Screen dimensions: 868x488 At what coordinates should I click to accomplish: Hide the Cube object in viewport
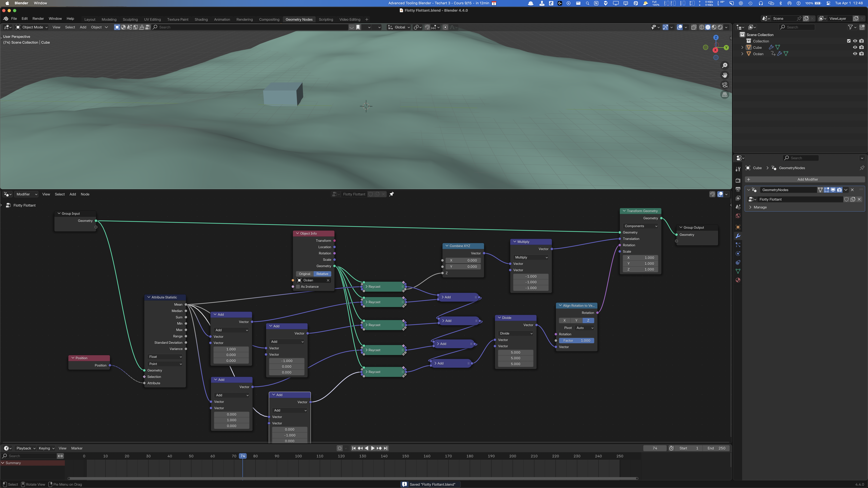[x=855, y=47]
